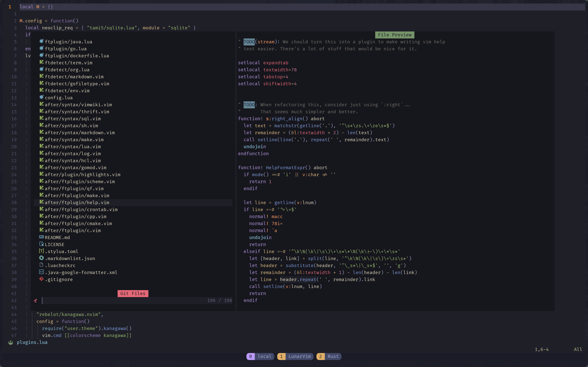Click the File Preview title label
This screenshot has width=588, height=367.
(x=395, y=35)
